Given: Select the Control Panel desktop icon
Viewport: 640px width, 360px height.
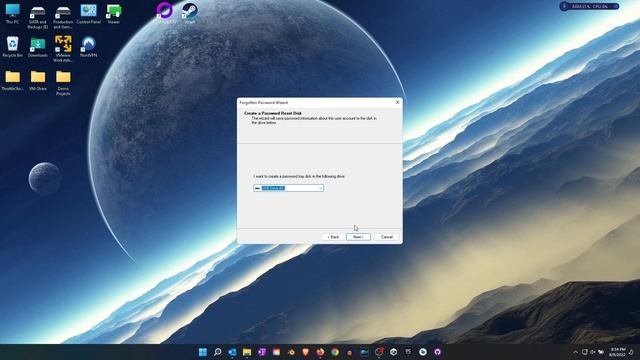Looking at the screenshot, I should pos(89,14).
